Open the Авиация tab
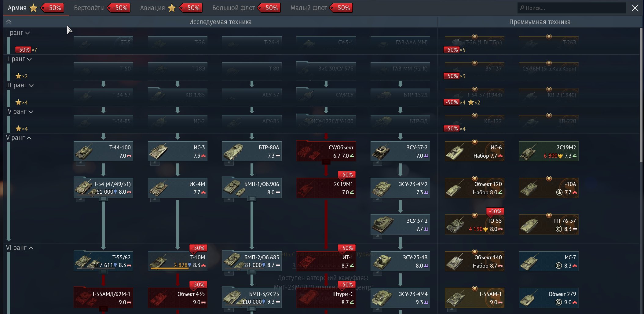This screenshot has height=314, width=644. [152, 8]
